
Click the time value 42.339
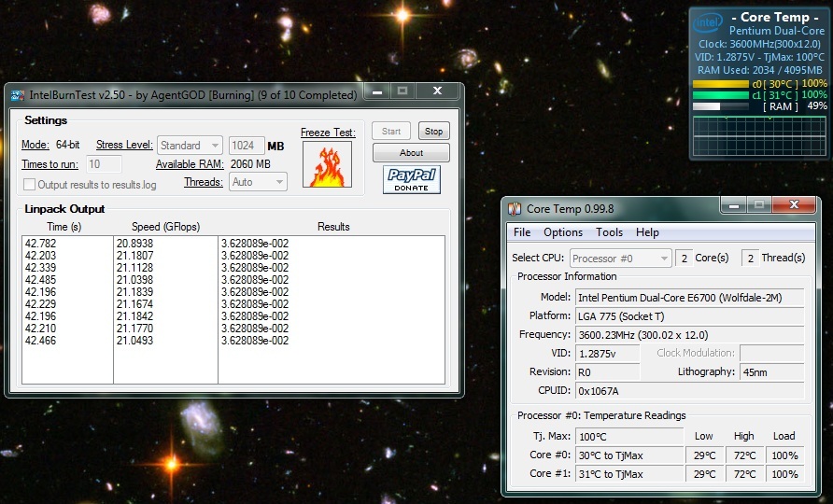tap(40, 268)
